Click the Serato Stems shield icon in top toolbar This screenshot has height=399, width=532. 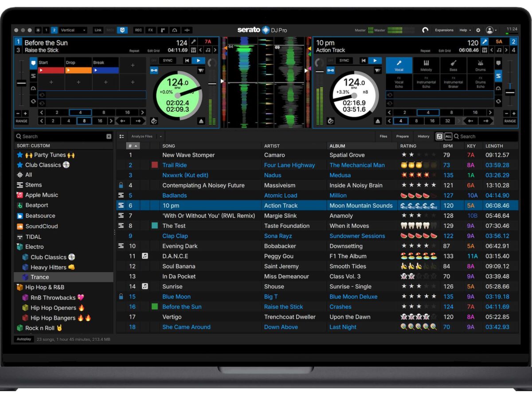122,30
